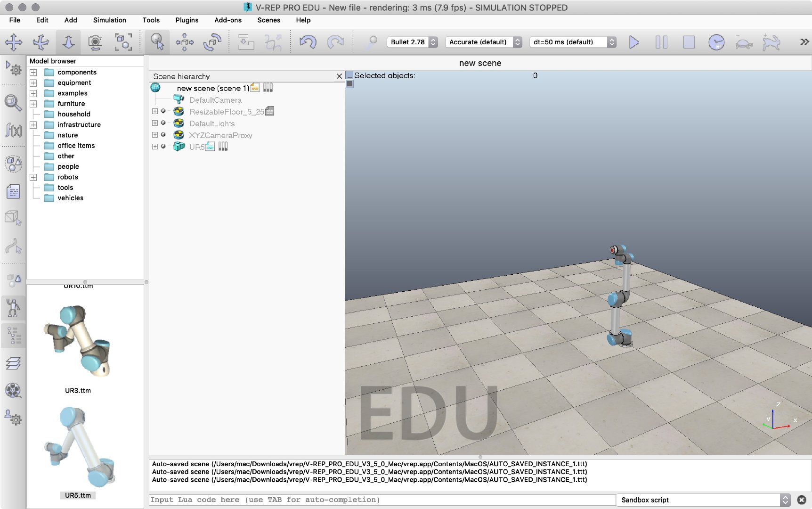Open the model browser robot icon
812x509 pixels.
pos(14,308)
